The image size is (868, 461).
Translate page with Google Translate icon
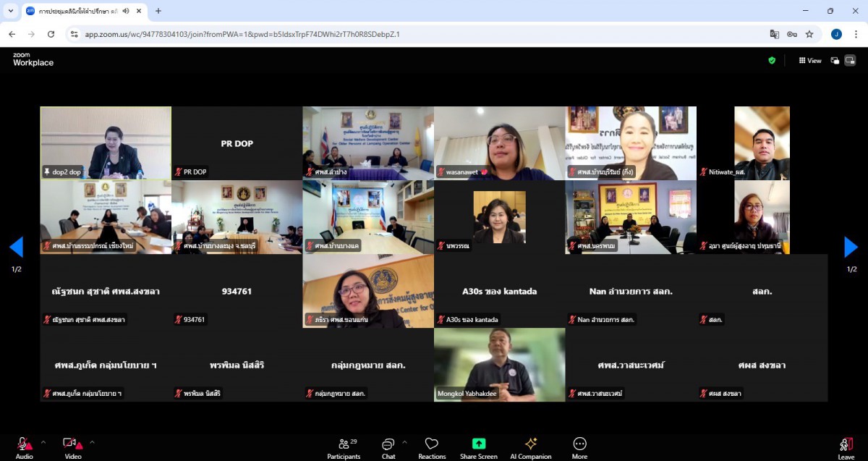pos(775,34)
